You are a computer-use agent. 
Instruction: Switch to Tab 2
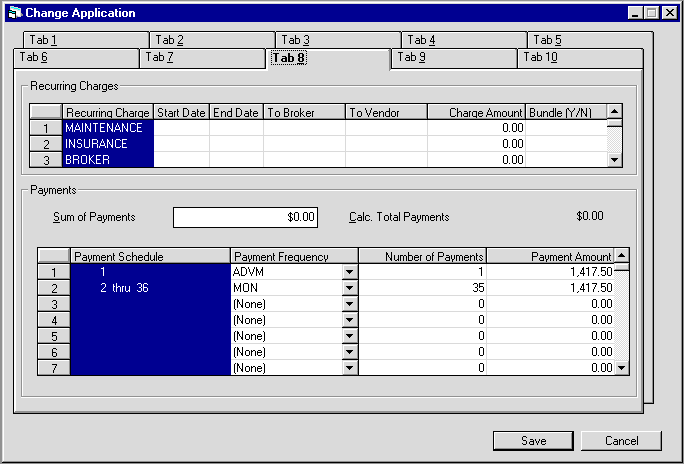coord(212,40)
